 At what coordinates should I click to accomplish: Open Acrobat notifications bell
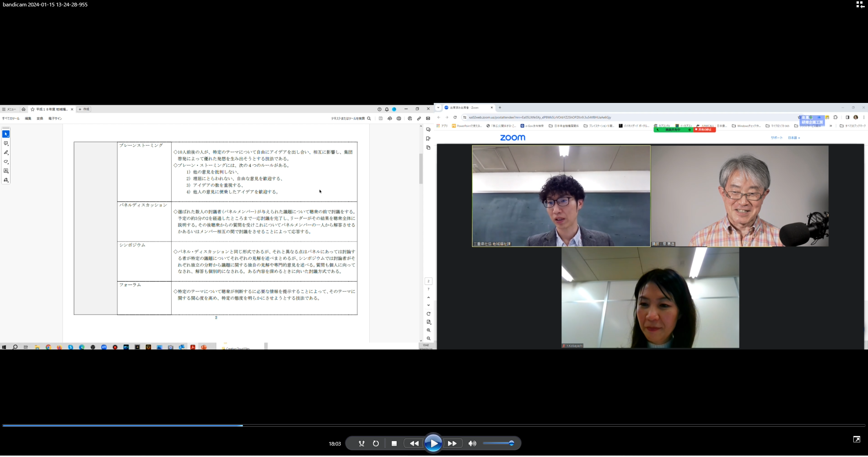click(387, 109)
